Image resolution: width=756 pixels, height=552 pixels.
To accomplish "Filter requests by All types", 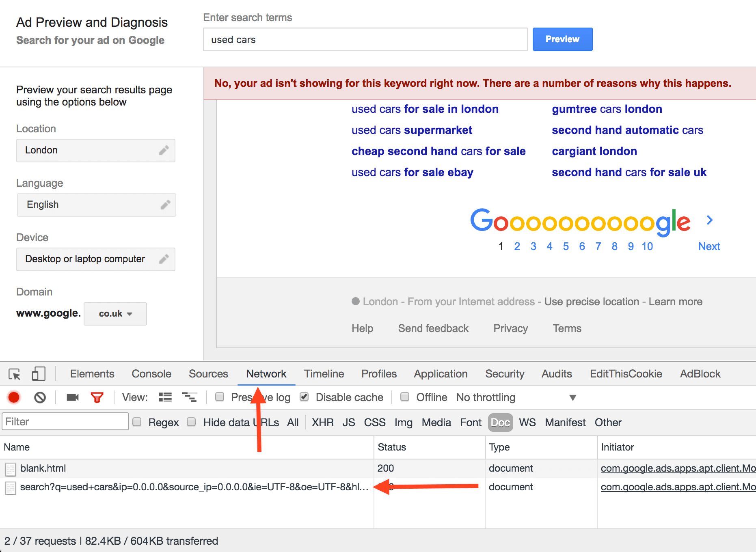I will click(x=293, y=423).
